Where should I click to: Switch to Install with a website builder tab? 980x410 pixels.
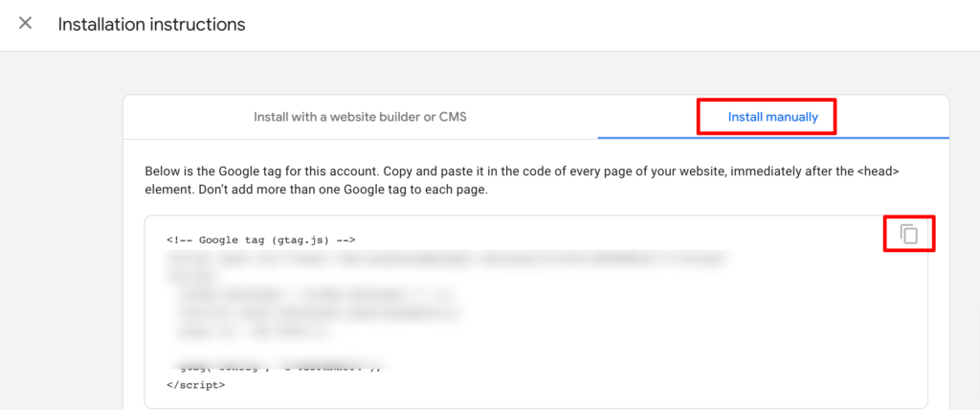[360, 117]
